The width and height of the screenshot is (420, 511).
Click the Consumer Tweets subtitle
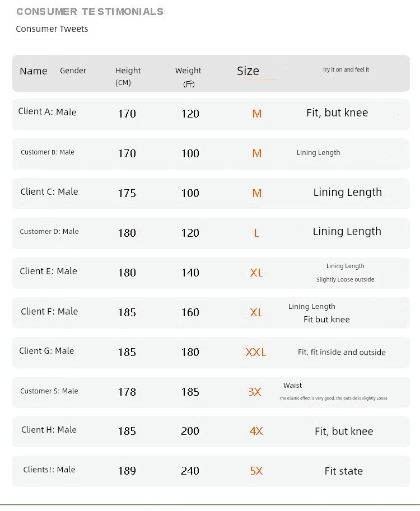tap(52, 29)
